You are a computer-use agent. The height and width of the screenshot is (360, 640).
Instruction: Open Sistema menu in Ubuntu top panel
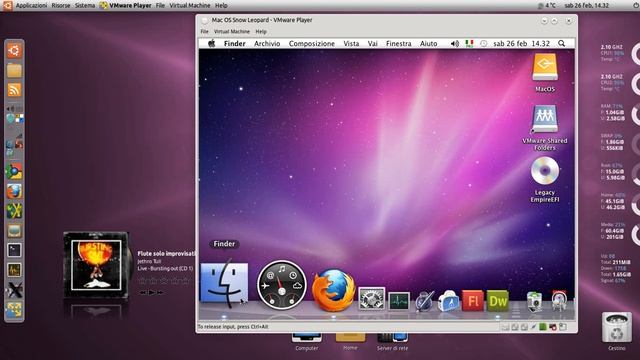(x=85, y=5)
